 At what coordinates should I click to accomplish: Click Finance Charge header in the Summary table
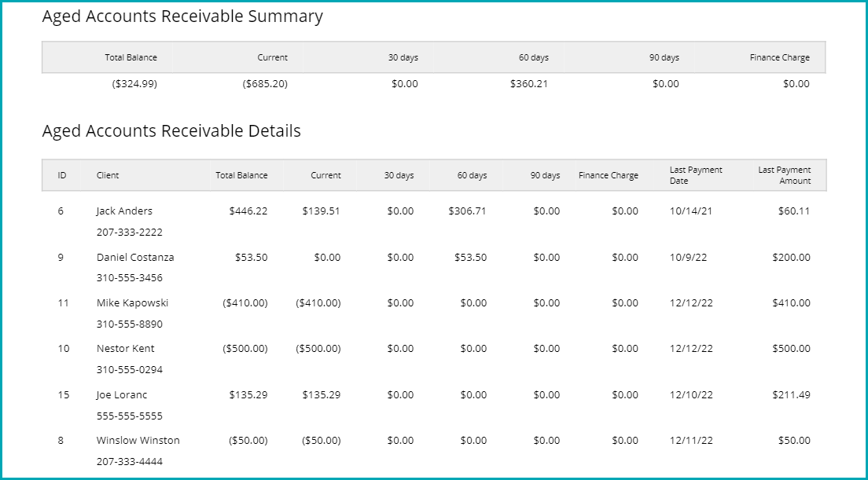(x=779, y=57)
